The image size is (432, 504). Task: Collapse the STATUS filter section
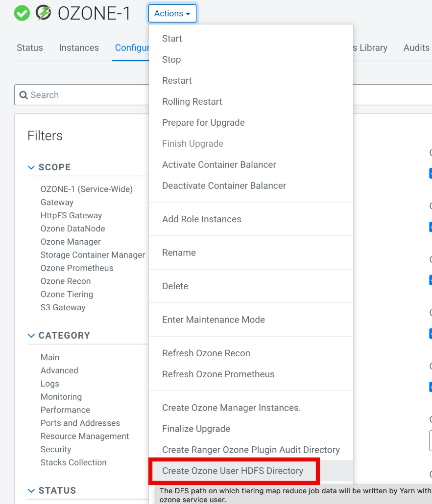31,491
